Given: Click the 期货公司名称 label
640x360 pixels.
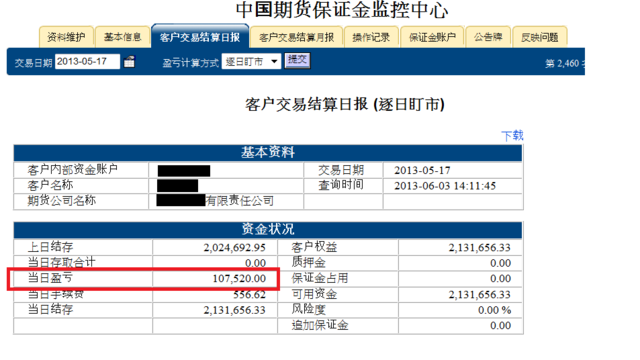Looking at the screenshot, I should click(62, 200).
